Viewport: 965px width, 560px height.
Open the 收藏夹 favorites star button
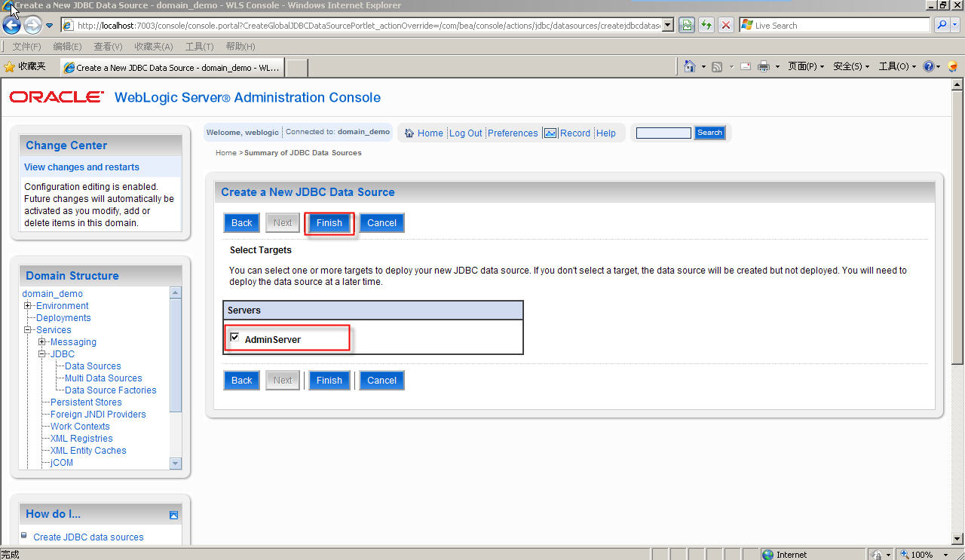tap(26, 66)
